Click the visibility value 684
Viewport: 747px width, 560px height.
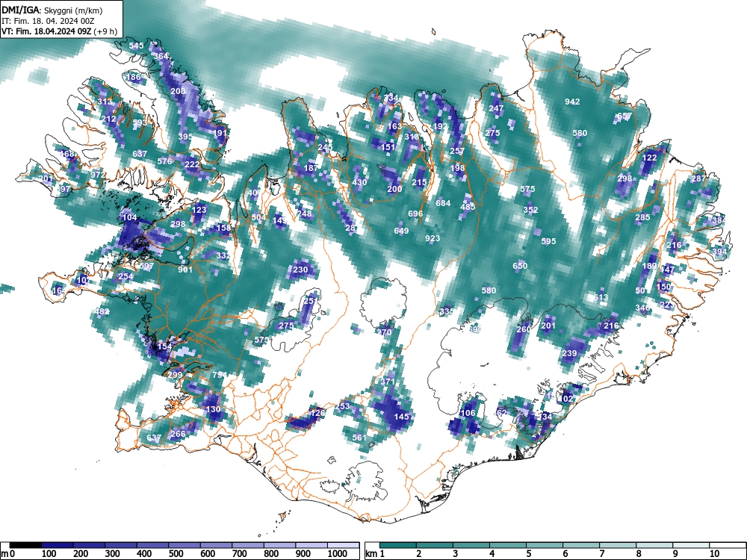coord(443,203)
